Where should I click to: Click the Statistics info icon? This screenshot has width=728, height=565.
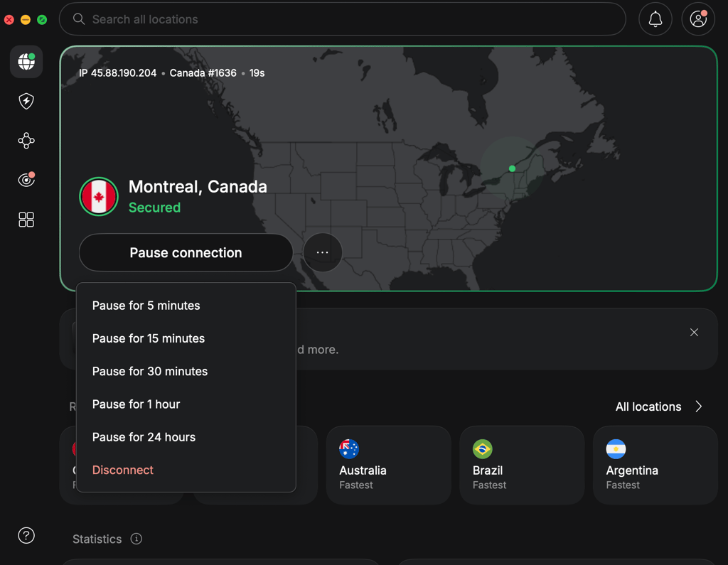136,539
